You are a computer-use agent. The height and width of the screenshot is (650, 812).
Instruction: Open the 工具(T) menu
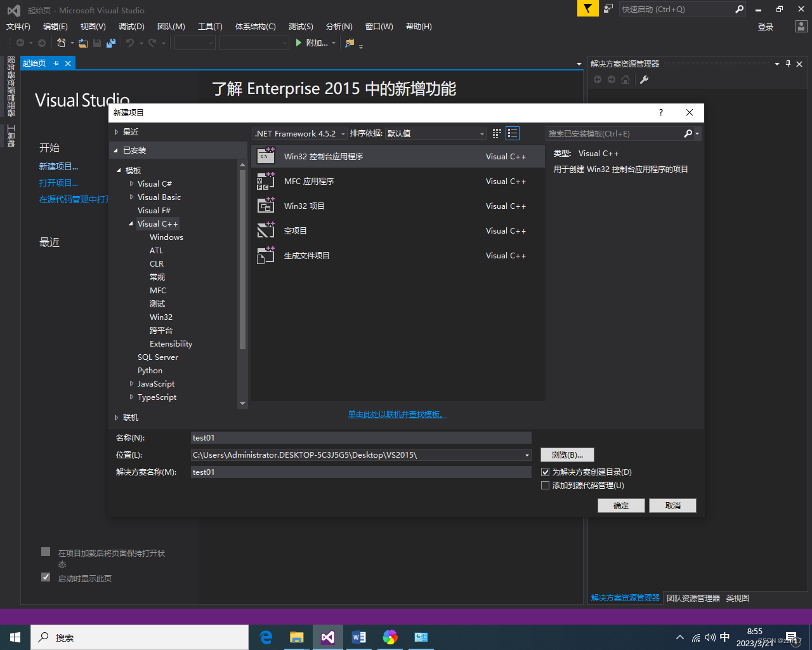(x=211, y=26)
